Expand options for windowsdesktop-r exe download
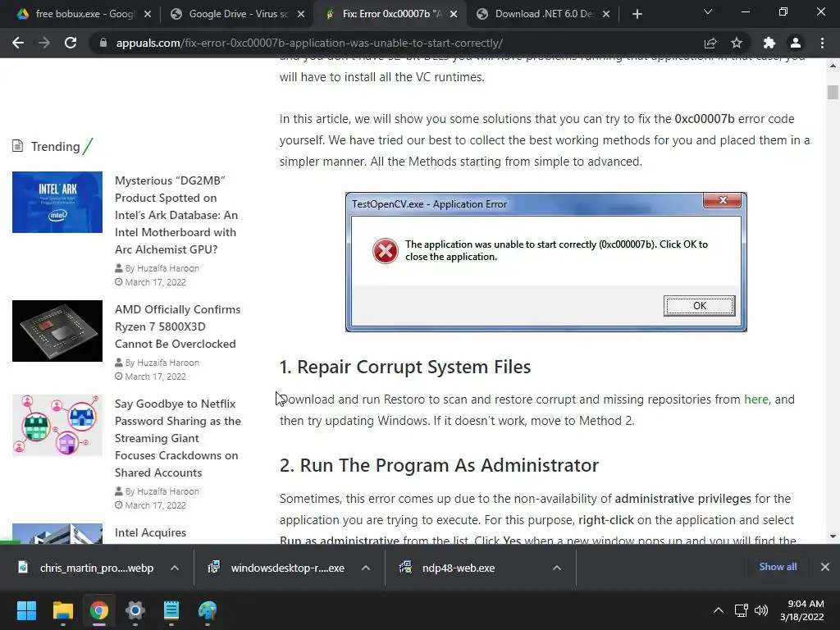The image size is (840, 630). pos(366,568)
